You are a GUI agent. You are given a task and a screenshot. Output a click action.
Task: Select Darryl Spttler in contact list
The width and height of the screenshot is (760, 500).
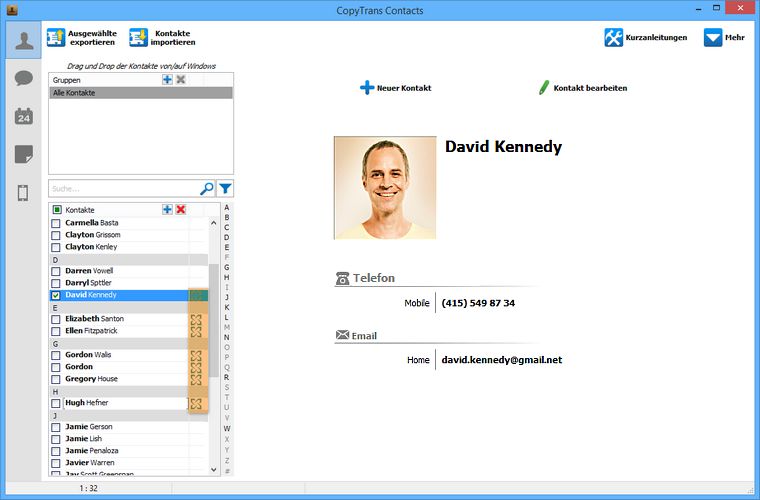pos(88,283)
